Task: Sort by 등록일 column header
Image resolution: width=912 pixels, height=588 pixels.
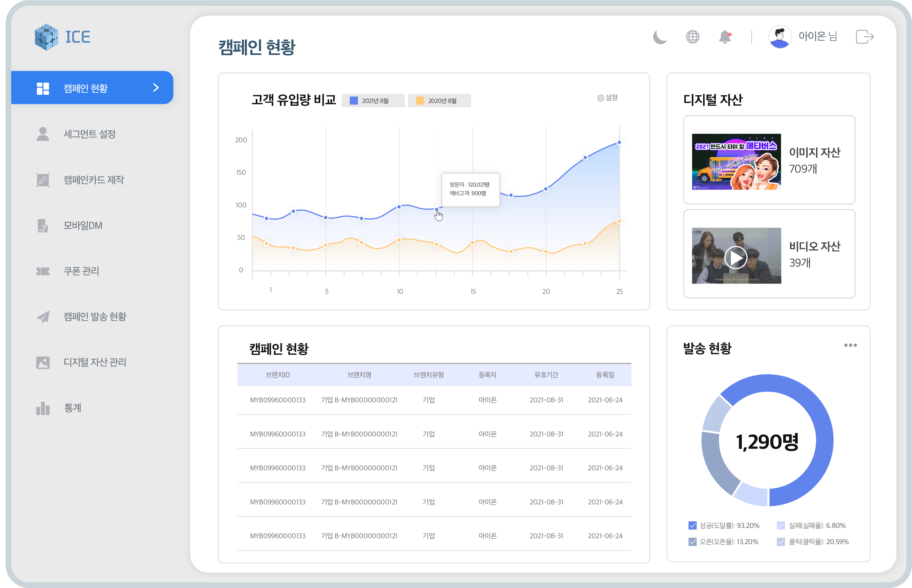Action: point(605,375)
